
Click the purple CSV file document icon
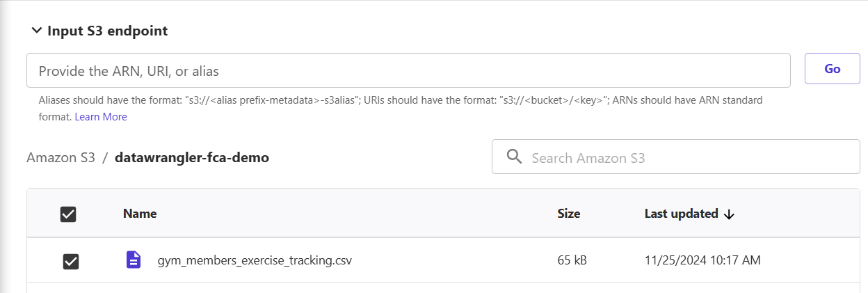[x=133, y=260]
